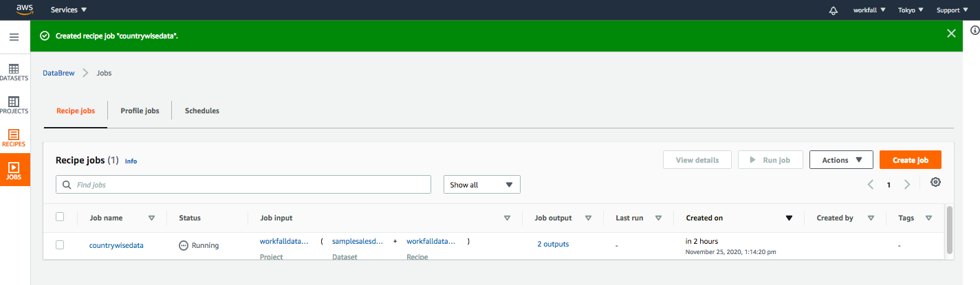Click into the Find jobs search field
Viewport: 980px width, 285px height.
point(243,185)
